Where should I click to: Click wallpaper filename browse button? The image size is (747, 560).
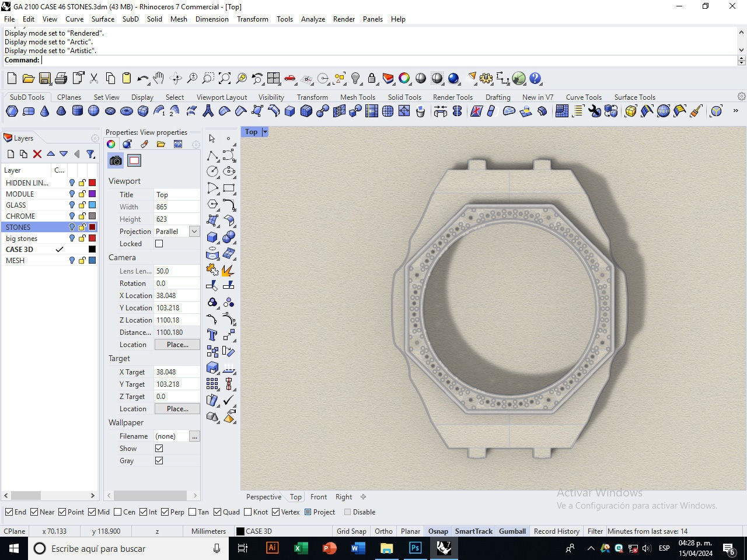click(194, 436)
